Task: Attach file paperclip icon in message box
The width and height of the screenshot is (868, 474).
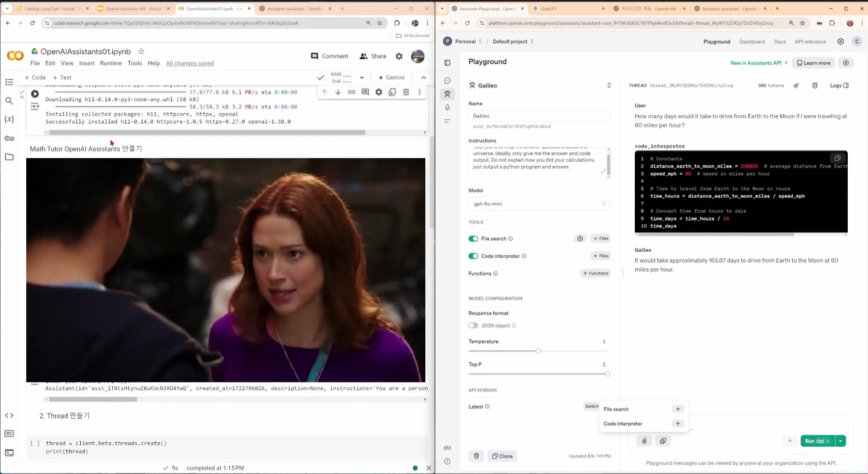Action: click(x=644, y=441)
